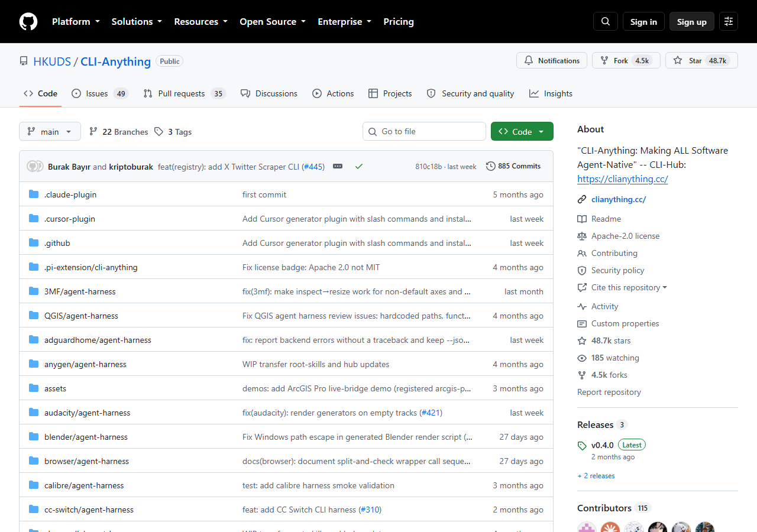The image size is (757, 532).
Task: Click the law scale icon by Apache-2.0 license
Action: click(x=582, y=236)
